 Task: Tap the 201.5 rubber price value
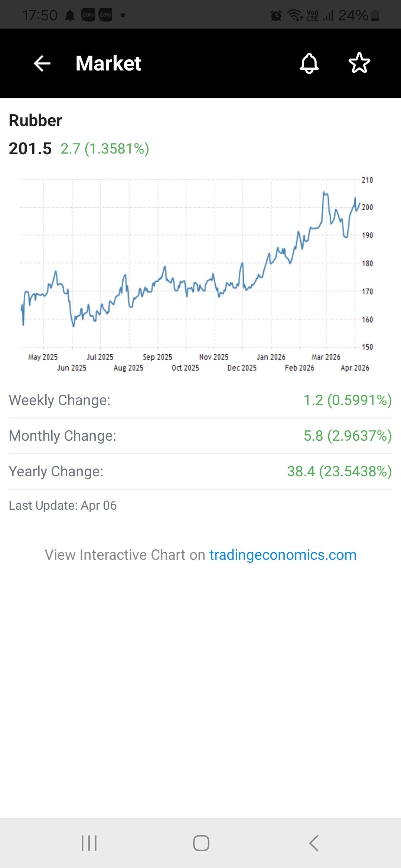[30, 149]
